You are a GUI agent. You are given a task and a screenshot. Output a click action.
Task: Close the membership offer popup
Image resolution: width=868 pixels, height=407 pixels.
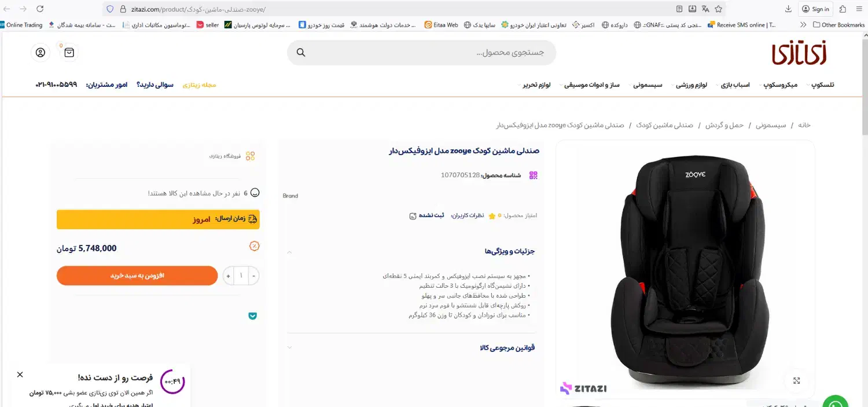pos(20,375)
